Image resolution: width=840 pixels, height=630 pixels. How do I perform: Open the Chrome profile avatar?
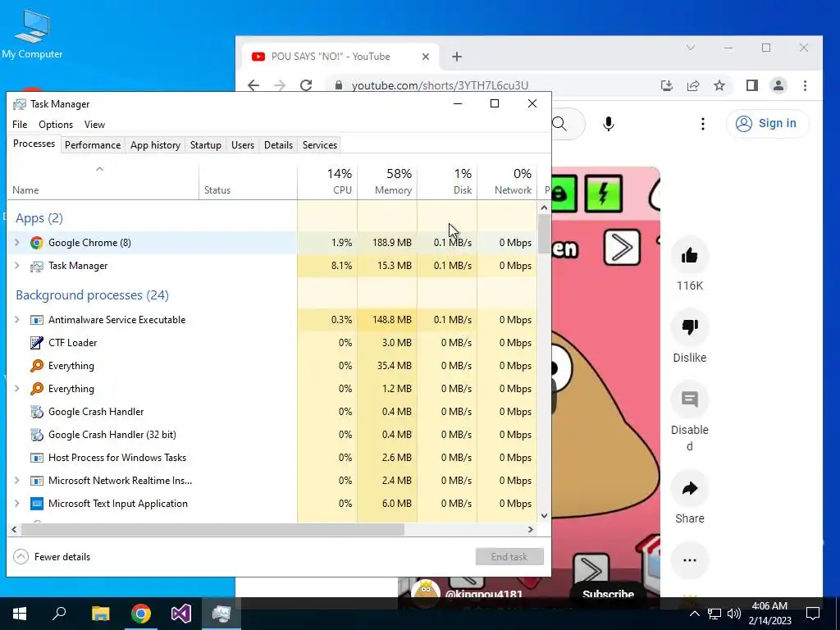click(778, 85)
